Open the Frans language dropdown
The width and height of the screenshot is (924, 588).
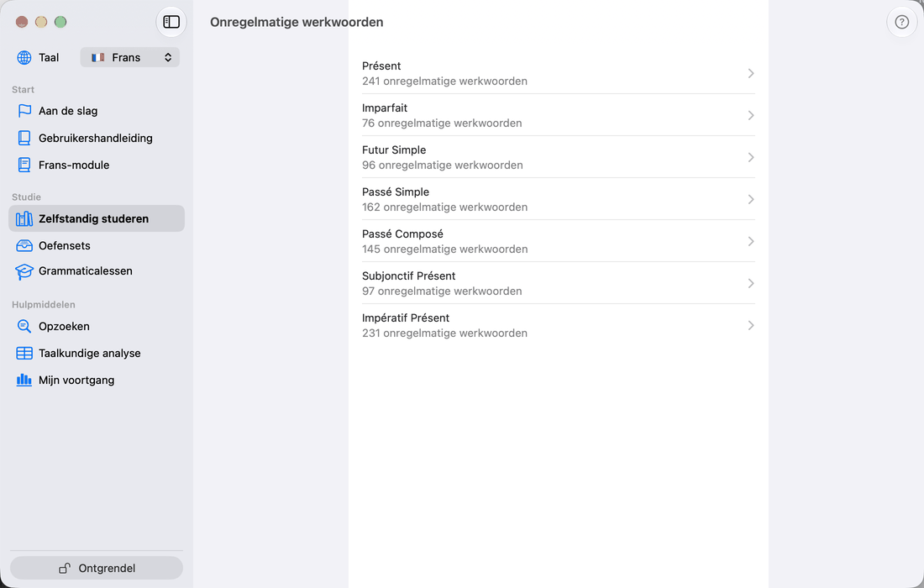tap(129, 57)
